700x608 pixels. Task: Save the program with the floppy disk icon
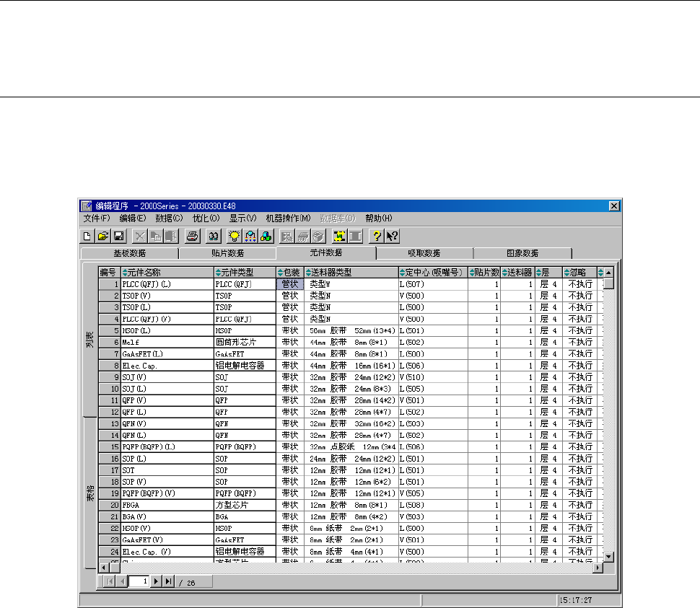click(119, 236)
